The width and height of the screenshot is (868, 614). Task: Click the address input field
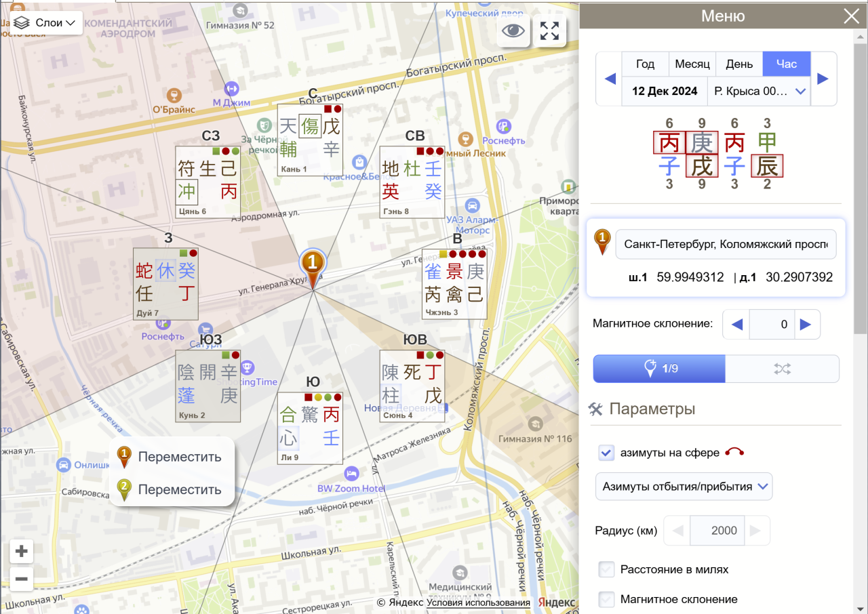pyautogui.click(x=725, y=244)
